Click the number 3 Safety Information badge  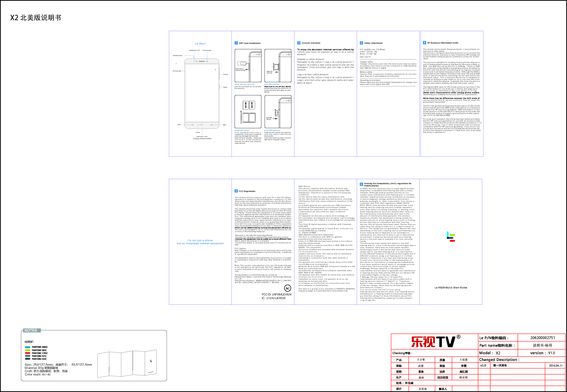pos(361,43)
